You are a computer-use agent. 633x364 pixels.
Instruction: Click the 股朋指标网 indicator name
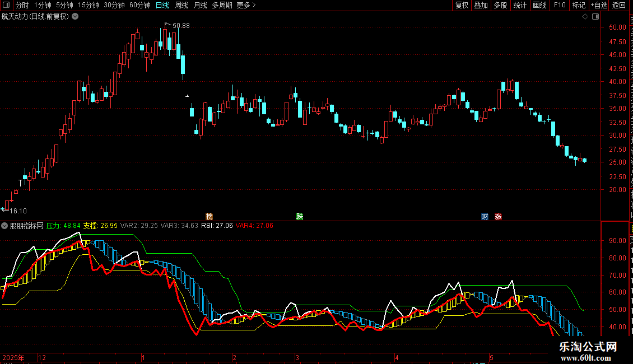[27, 226]
